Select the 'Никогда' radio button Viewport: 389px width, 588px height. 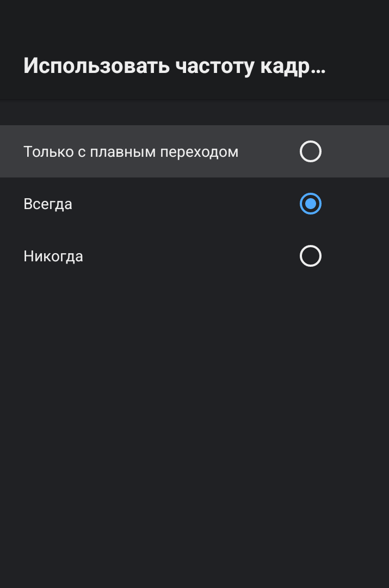[310, 256]
